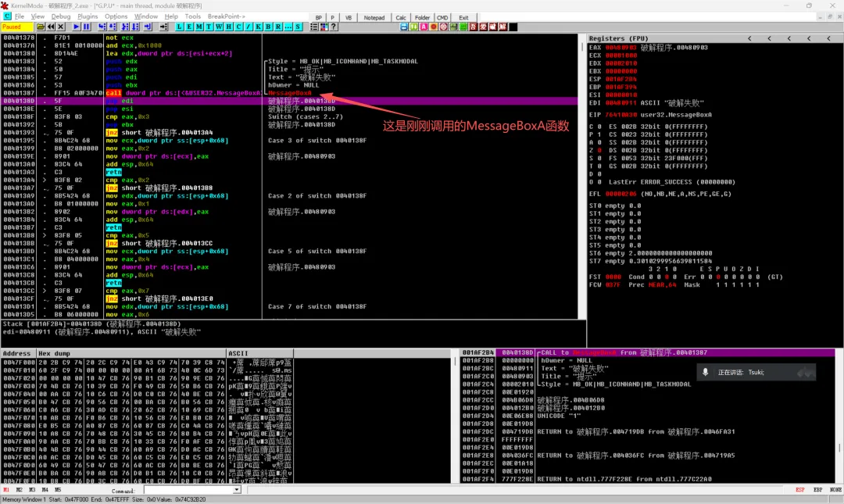Open Windows list with W button
This screenshot has height=504, width=844.
pyautogui.click(x=219, y=27)
